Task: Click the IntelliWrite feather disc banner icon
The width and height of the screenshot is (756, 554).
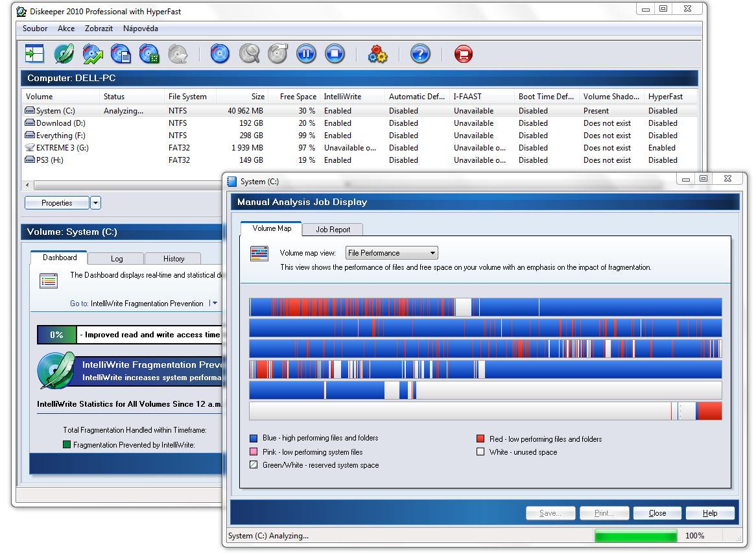Action: [56, 370]
